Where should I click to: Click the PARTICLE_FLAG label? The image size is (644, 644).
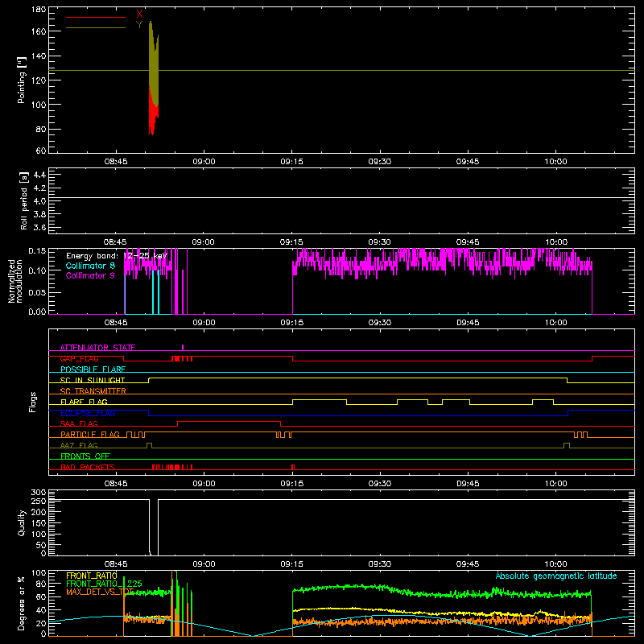(90, 434)
